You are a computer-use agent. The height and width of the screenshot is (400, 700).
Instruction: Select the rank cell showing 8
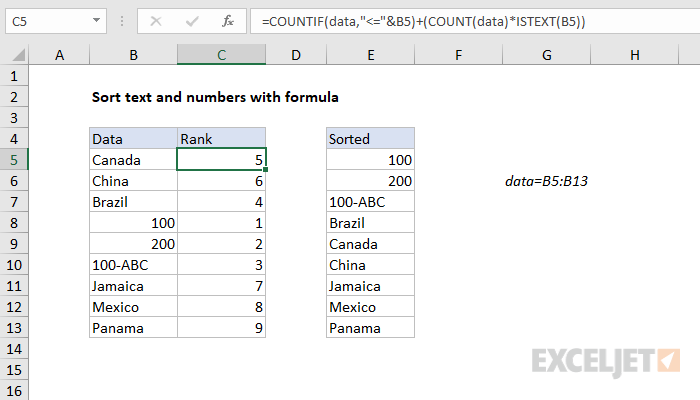coord(221,307)
